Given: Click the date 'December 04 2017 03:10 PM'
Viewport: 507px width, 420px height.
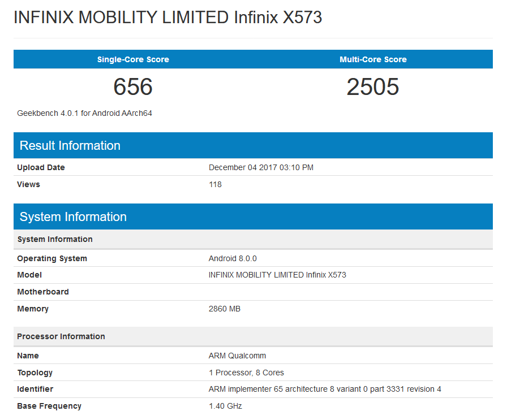Looking at the screenshot, I should [x=261, y=167].
